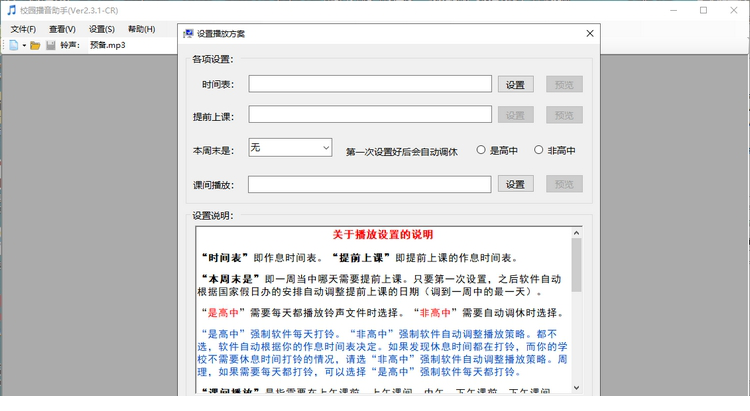Click the 课间播放 text input field
Viewport: 750px width, 411px height.
pyautogui.click(x=370, y=184)
